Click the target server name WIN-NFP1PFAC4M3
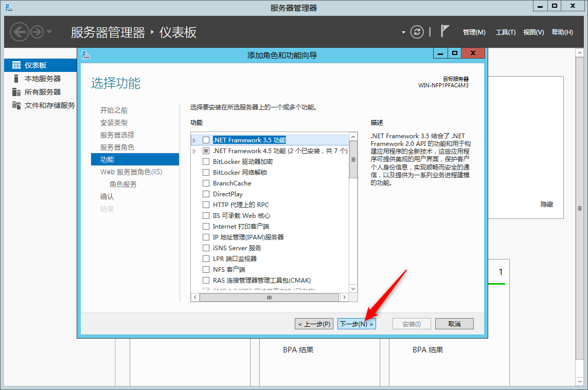This screenshot has width=588, height=390. pos(443,85)
